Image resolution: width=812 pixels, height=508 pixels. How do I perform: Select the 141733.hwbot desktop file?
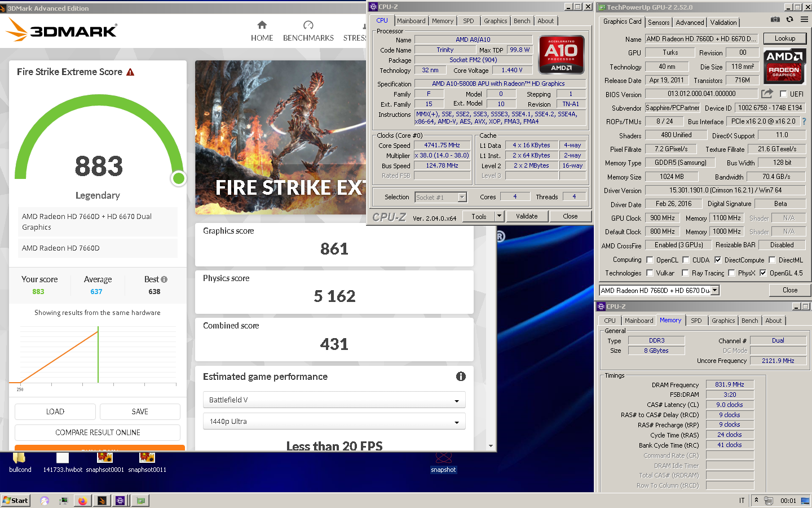point(63,462)
